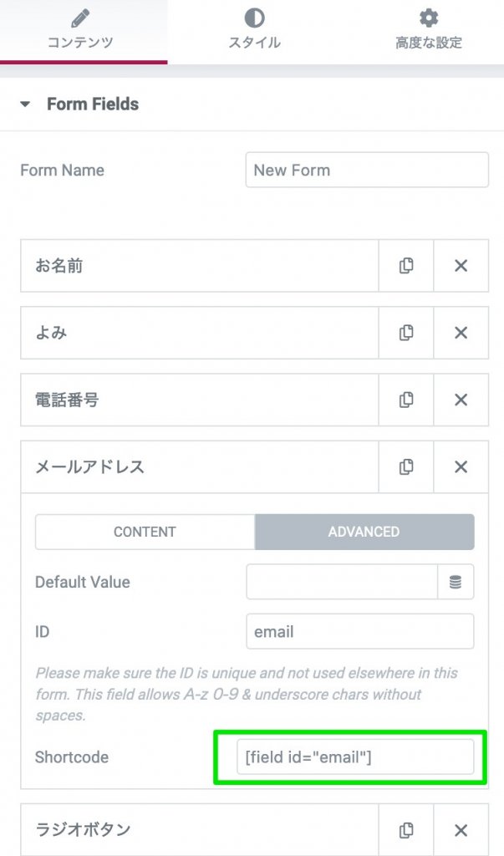The width and height of the screenshot is (504, 856).
Task: Remove the お名前 field
Action: 461,266
